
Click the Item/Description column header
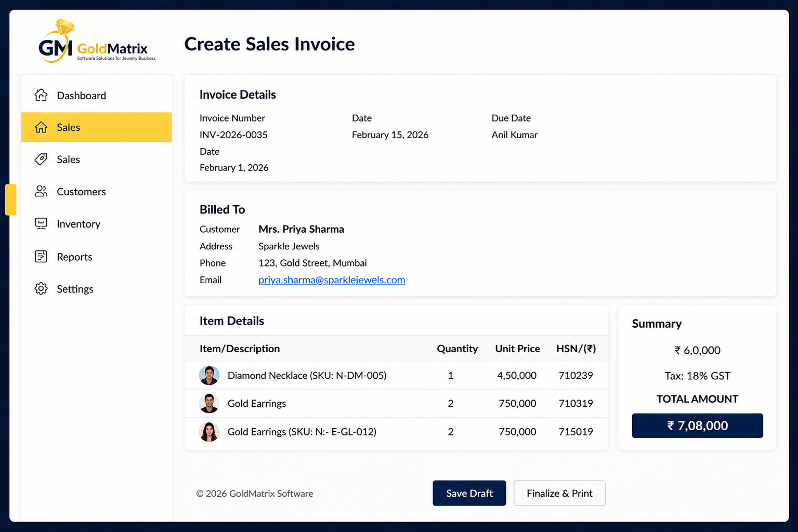[240, 349]
